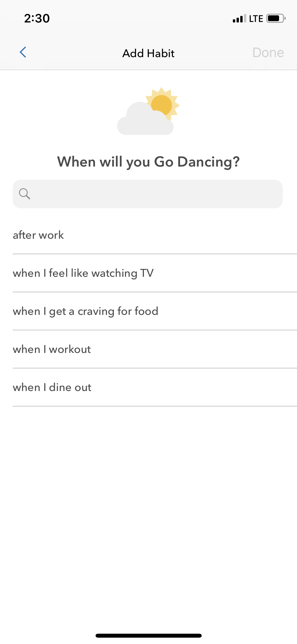The height and width of the screenshot is (644, 297).
Task: Tap the 2:30 clock in status bar
Action: [x=37, y=19]
